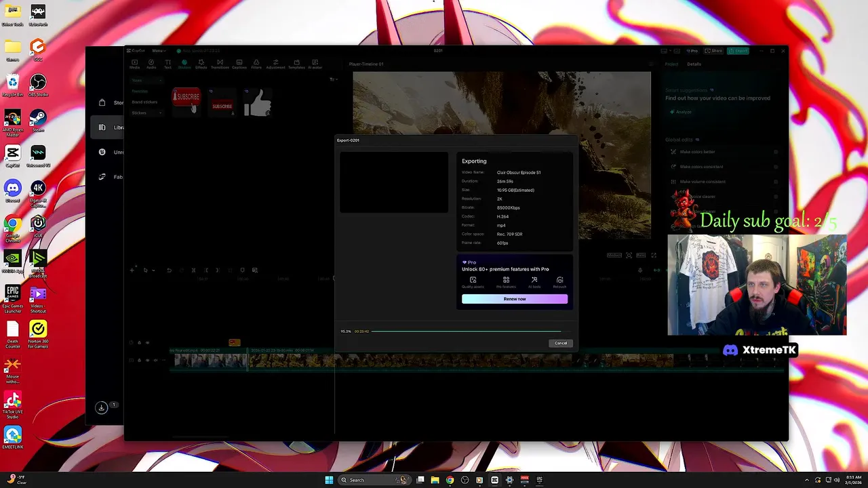868x488 pixels.
Task: Open weather widget on taskbar
Action: [16, 480]
